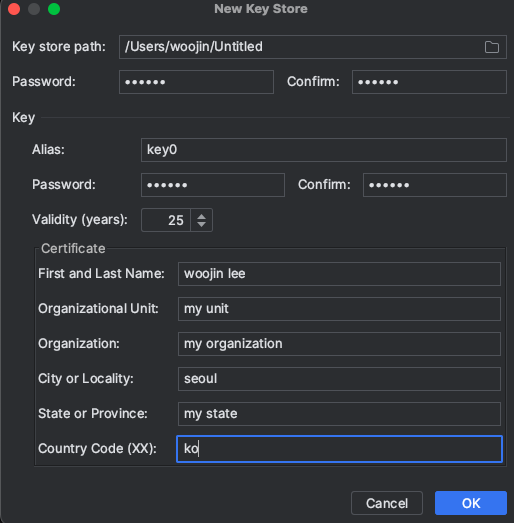Screen dimensions: 514x523
Task: Select the Alias field containing key0
Action: click(324, 150)
